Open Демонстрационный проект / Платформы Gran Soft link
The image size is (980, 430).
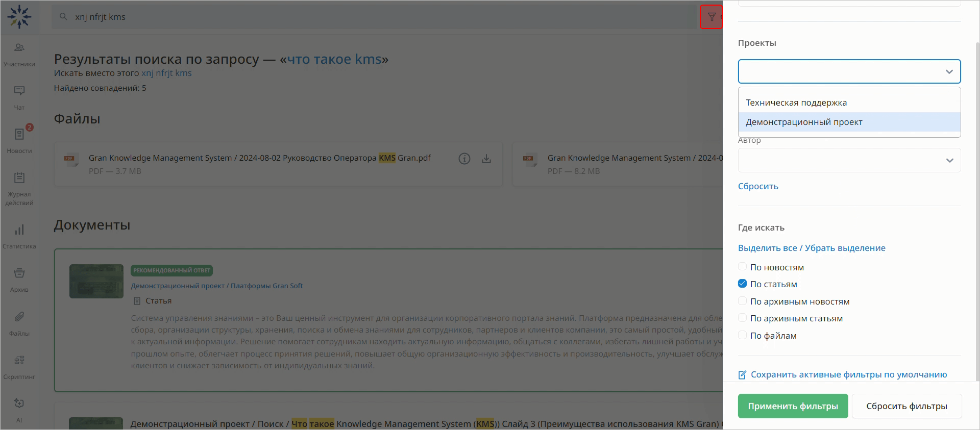point(216,286)
